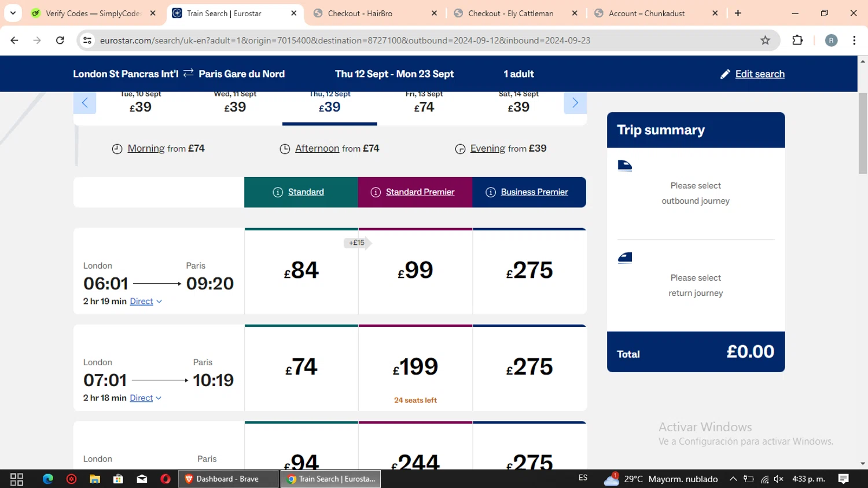Select £99 Standard Premier fare for 06:01
The image size is (868, 488).
pyautogui.click(x=415, y=271)
